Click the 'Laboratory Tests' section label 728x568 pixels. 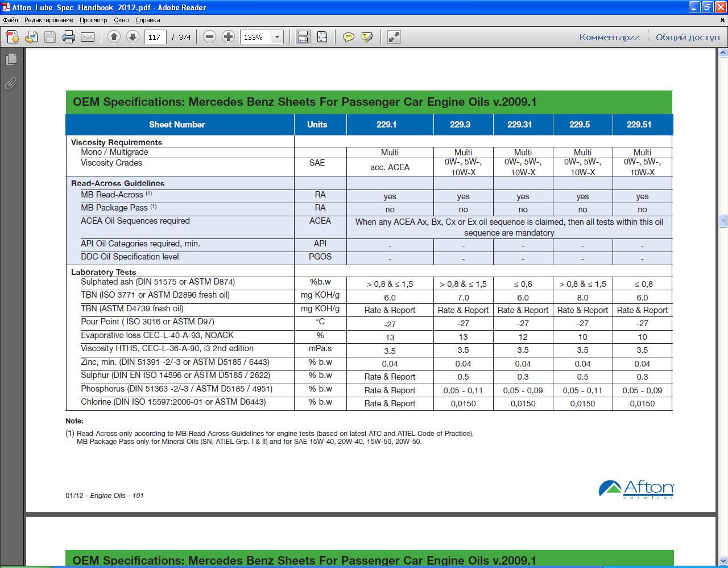click(104, 272)
